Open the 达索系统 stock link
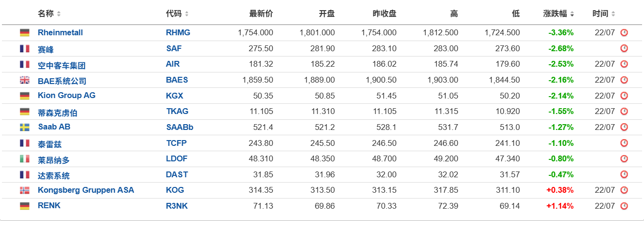644x228 pixels. [x=54, y=175]
